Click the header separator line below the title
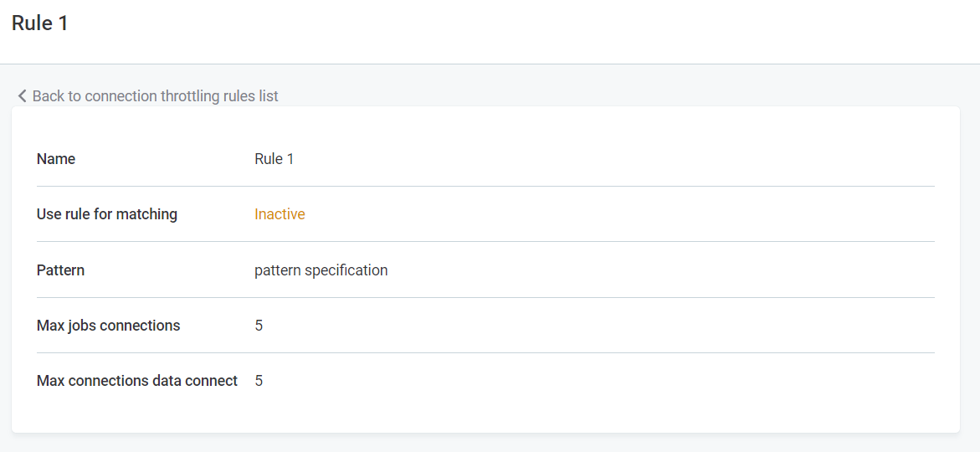The width and height of the screenshot is (980, 452). coord(490,64)
